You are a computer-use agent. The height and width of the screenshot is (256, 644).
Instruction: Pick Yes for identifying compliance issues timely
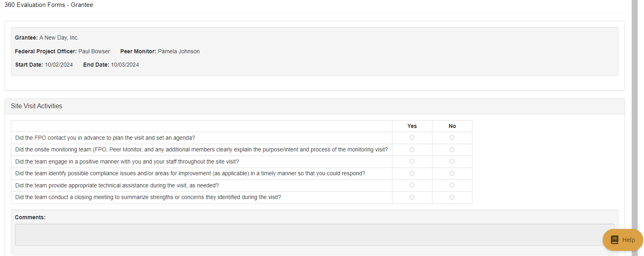[412, 174]
